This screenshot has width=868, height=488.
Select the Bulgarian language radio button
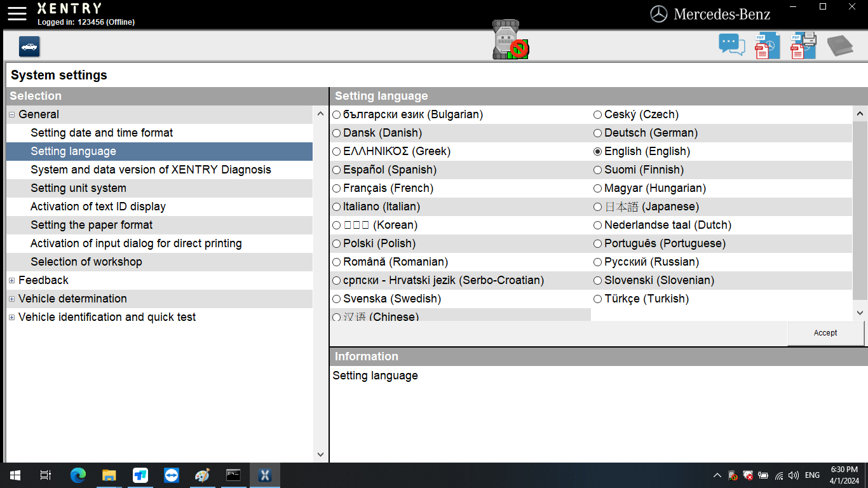[337, 115]
